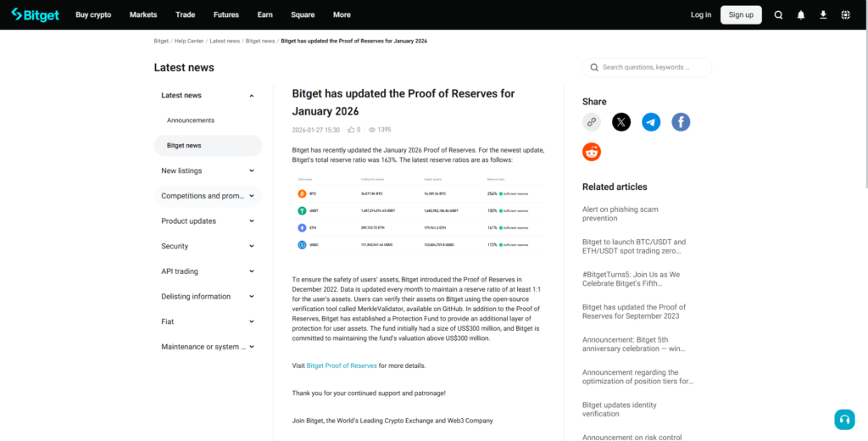Click the reserve ratios table image
Image resolution: width=868 pixels, height=441 pixels.
419,215
